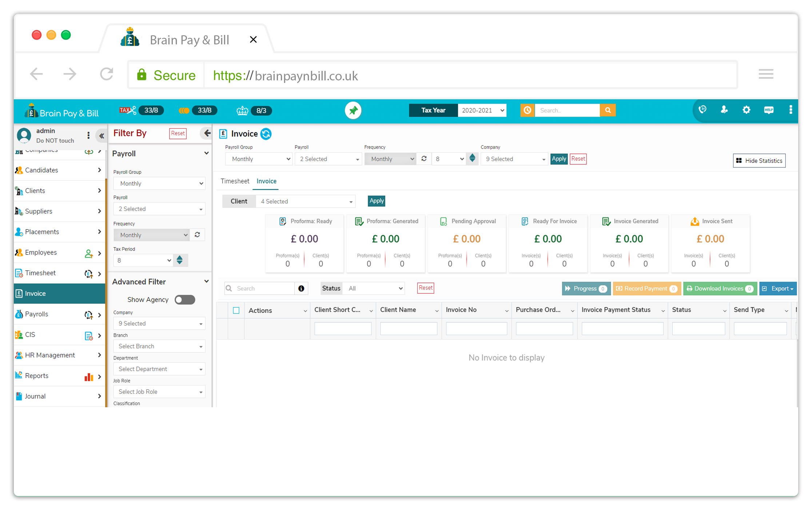
Task: Click Employees add-user shortcut icon
Action: [x=88, y=253]
